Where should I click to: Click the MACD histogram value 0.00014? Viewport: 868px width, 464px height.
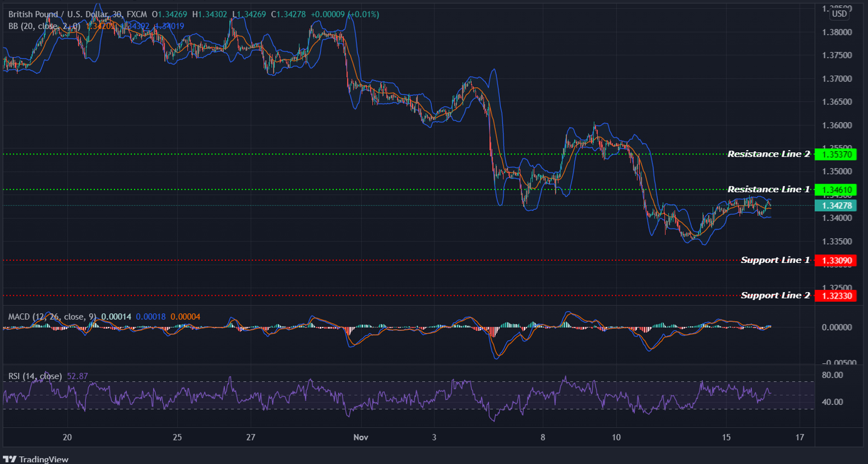[116, 317]
